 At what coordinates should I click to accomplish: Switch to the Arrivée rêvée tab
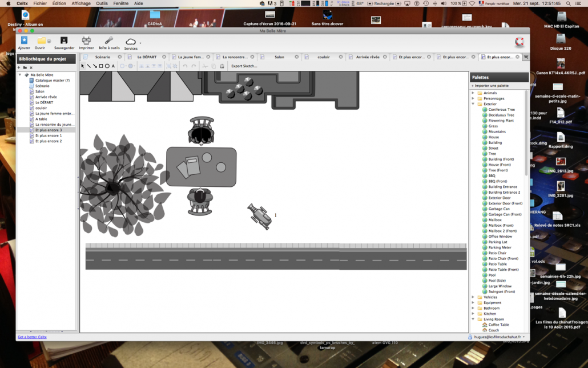(x=368, y=57)
